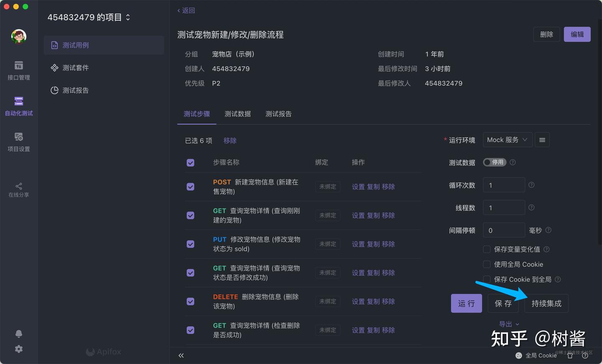Select 测试套件 in left menu
Screen dimensions: 602x364
[104, 68]
